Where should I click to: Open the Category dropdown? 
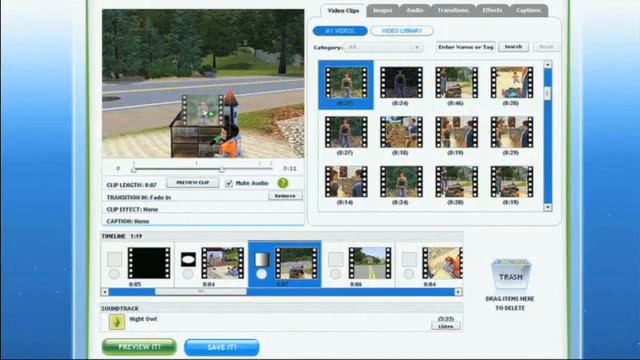383,47
